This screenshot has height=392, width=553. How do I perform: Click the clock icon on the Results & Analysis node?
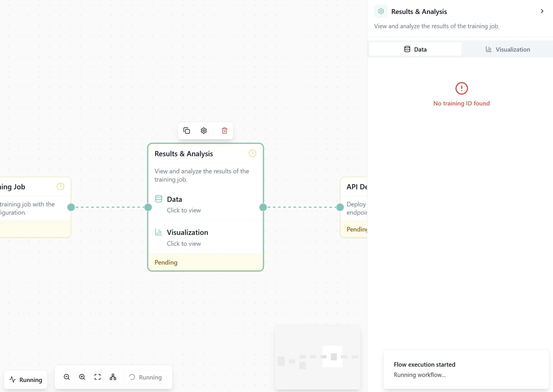click(x=252, y=153)
